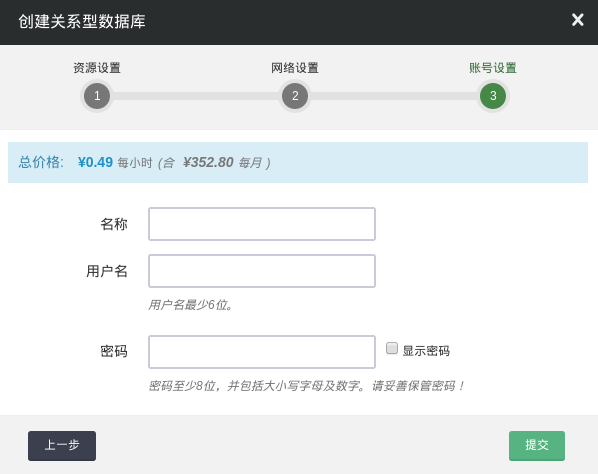
Task: Click the 用户名 field label
Action: click(107, 271)
